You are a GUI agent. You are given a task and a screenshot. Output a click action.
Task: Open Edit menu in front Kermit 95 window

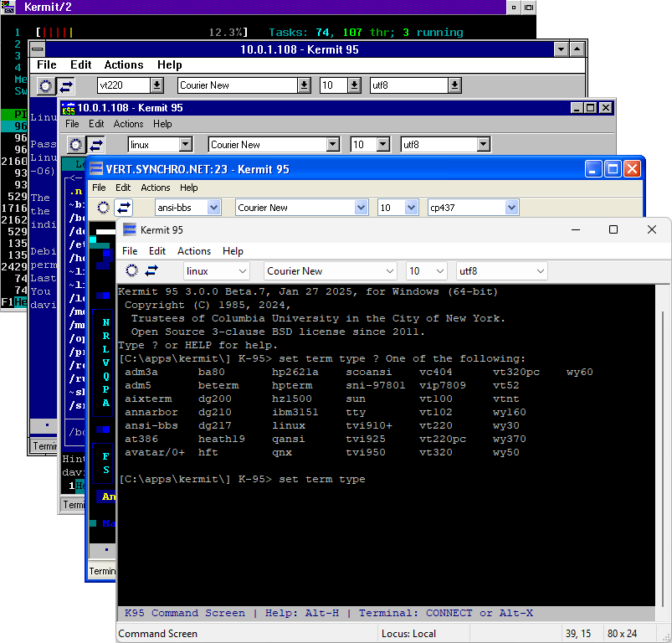tap(156, 251)
